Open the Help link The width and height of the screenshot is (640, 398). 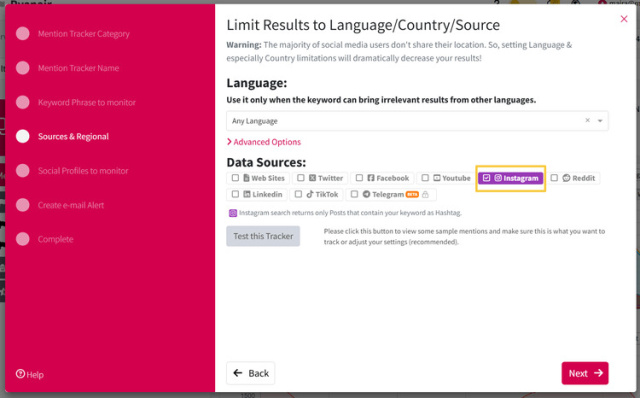click(x=29, y=374)
